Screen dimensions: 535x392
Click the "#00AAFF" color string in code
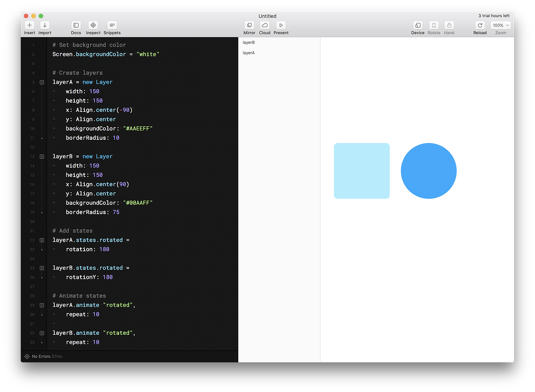click(138, 203)
